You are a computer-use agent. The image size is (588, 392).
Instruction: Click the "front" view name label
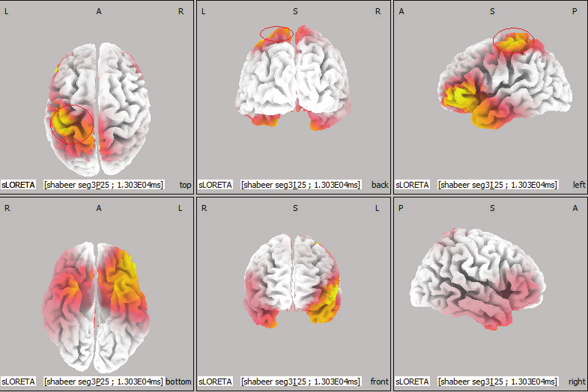click(x=379, y=382)
